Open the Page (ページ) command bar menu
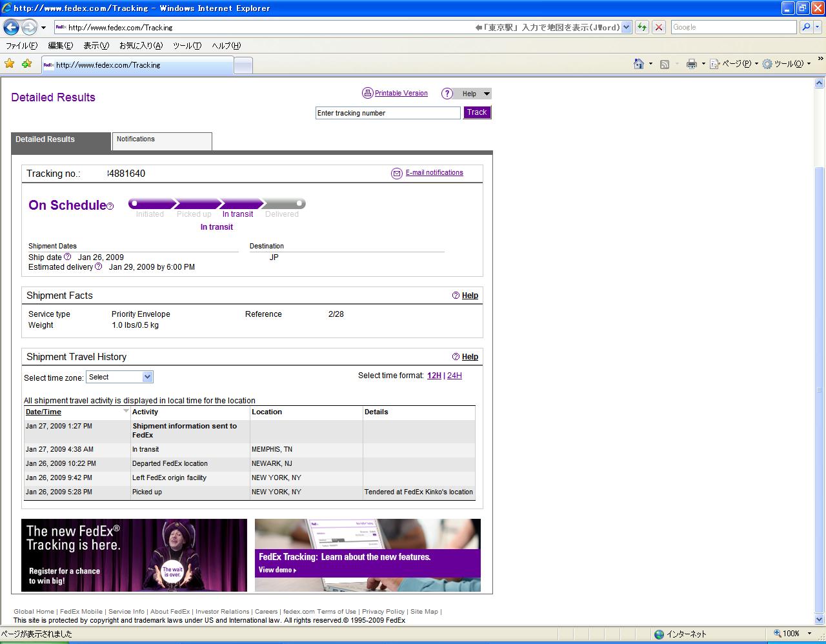This screenshot has width=826, height=644. [734, 64]
